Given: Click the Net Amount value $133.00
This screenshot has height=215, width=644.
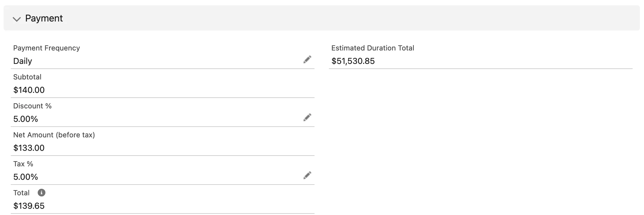Looking at the screenshot, I should 29,148.
